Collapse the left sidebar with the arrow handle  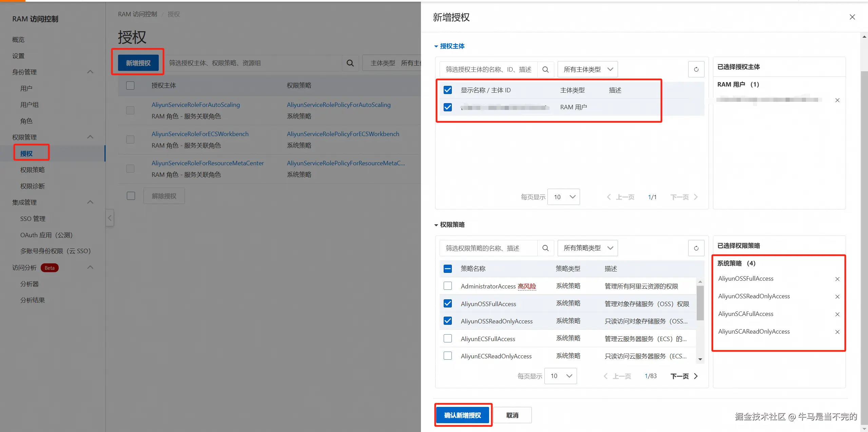pos(110,218)
